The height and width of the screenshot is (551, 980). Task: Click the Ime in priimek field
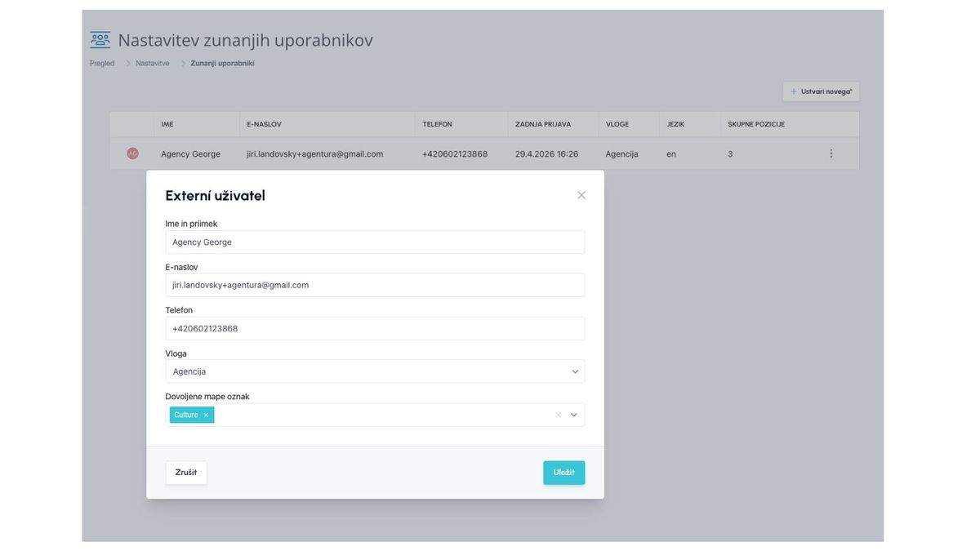pyautogui.click(x=375, y=242)
